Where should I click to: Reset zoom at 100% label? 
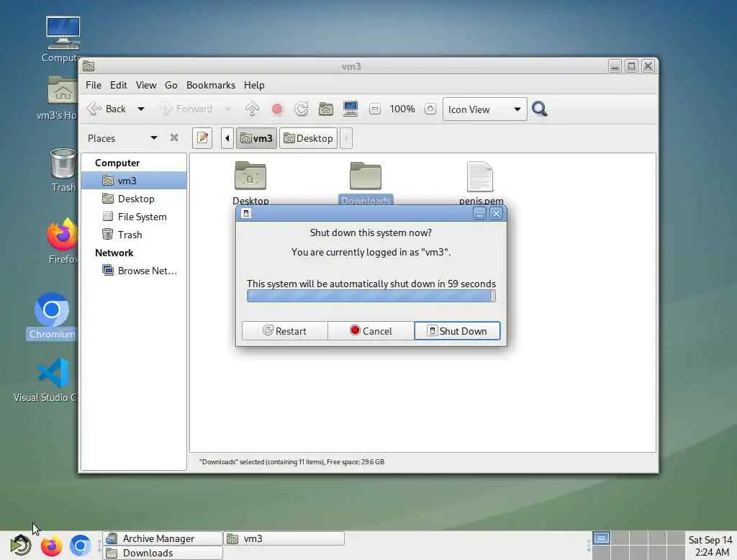[x=402, y=109]
